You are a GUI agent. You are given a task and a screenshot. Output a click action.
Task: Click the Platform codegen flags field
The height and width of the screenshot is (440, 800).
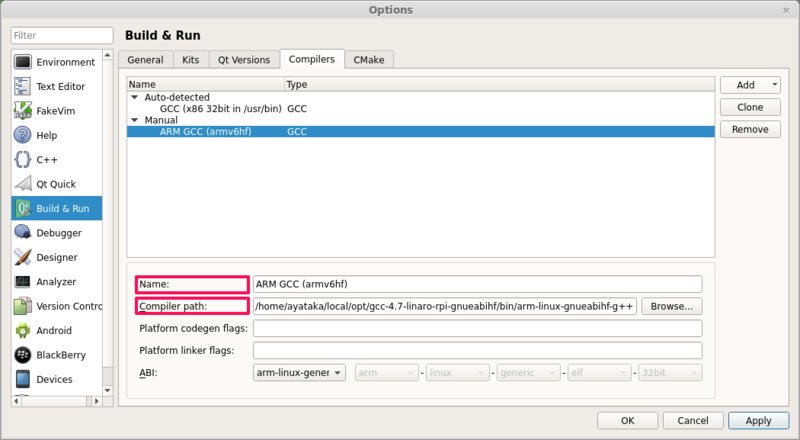coord(478,328)
